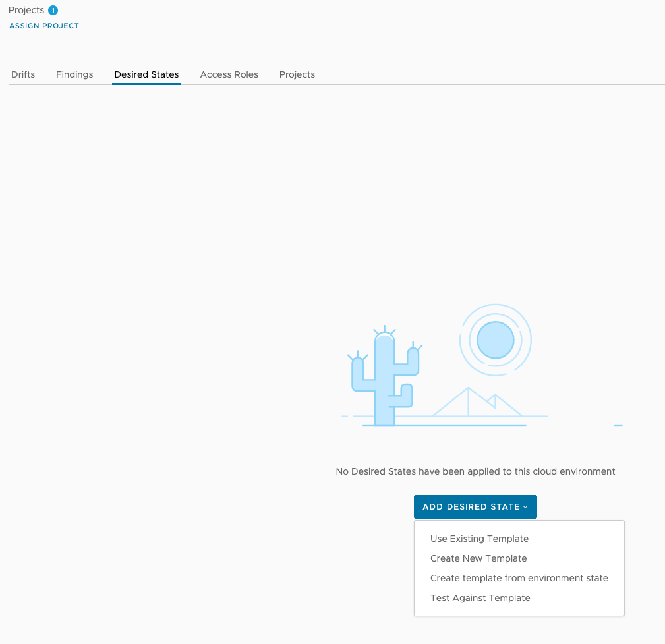Click the pyramids illustration
This screenshot has height=644, width=665.
tap(478, 401)
